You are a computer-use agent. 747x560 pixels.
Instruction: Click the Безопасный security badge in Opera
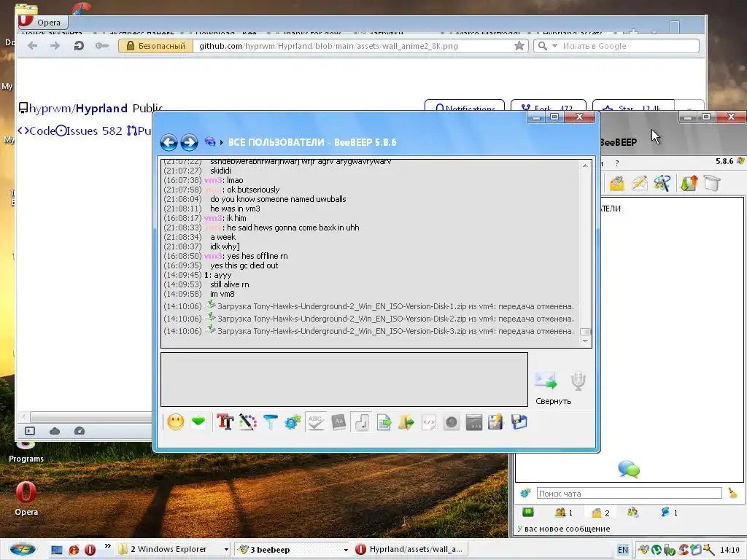tap(156, 46)
